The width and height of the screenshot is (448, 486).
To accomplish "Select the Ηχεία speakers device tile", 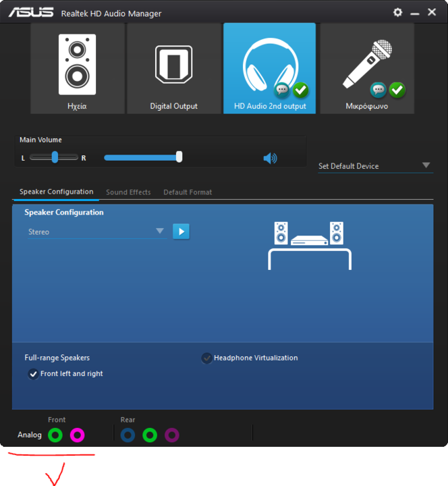I will [78, 68].
